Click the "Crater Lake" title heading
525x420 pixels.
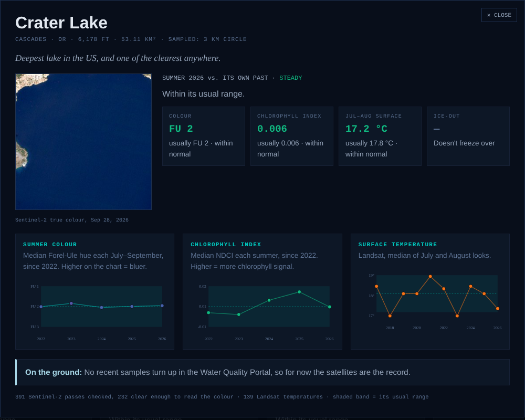61,23
